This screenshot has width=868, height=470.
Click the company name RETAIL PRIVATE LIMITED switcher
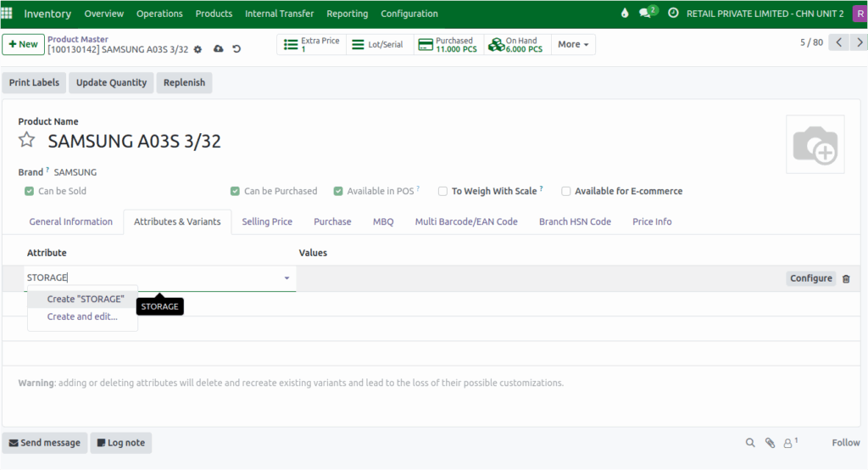tap(765, 14)
